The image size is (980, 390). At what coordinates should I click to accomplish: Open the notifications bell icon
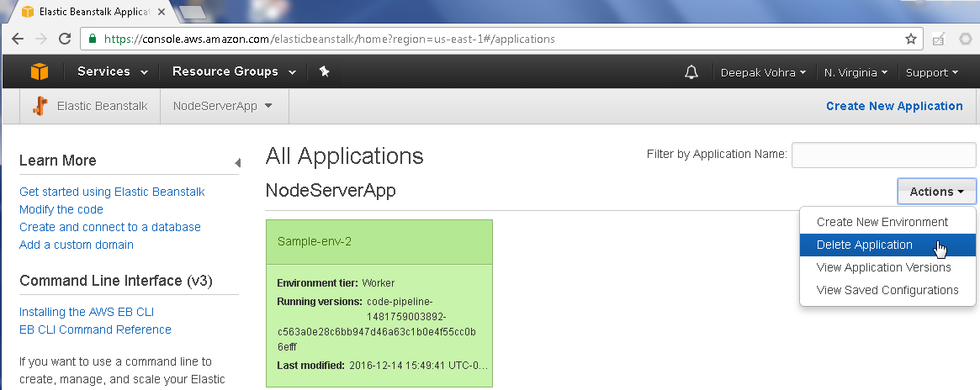pos(691,72)
